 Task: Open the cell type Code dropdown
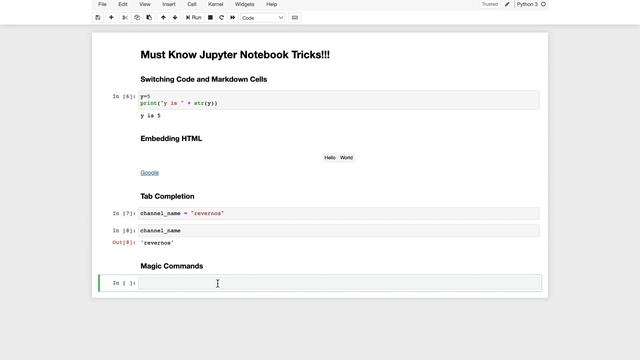pos(262,18)
